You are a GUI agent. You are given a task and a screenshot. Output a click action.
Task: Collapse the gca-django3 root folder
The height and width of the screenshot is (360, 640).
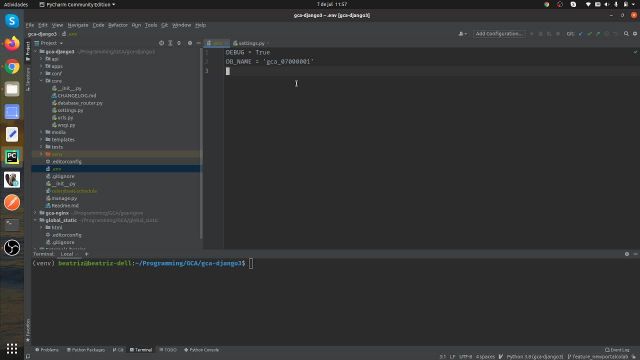[x=36, y=52]
